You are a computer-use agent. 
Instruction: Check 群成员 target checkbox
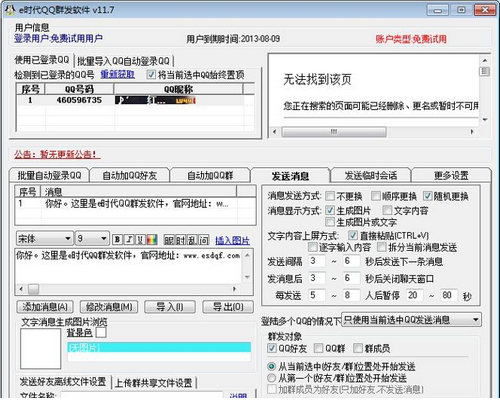coord(358,348)
